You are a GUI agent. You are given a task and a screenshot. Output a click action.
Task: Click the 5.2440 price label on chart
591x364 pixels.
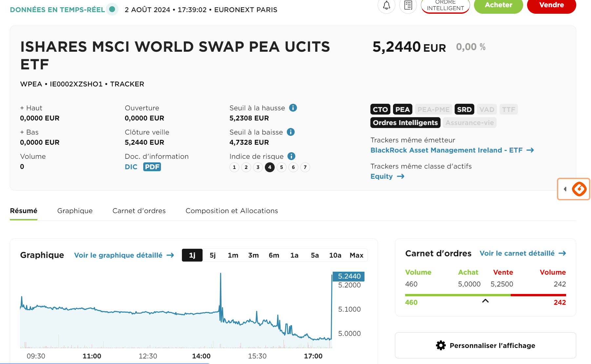coord(349,276)
